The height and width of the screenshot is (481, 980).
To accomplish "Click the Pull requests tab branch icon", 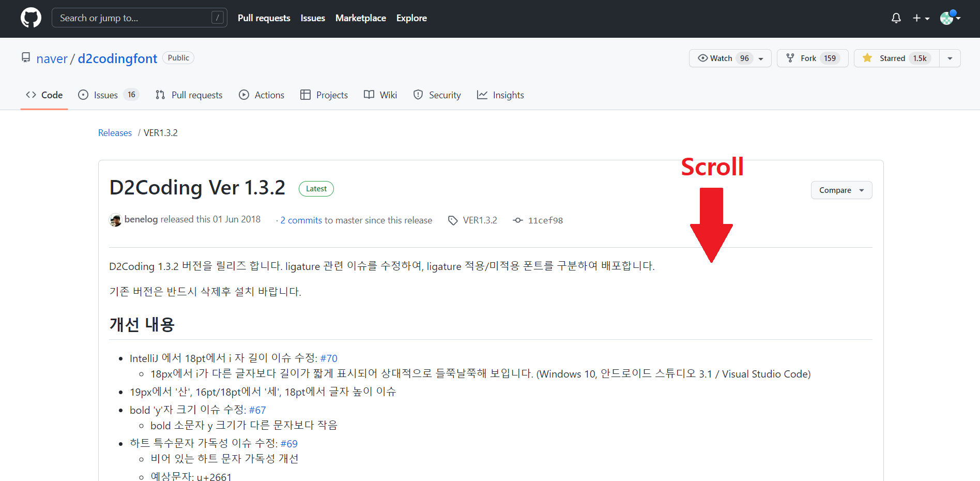I will (x=160, y=95).
